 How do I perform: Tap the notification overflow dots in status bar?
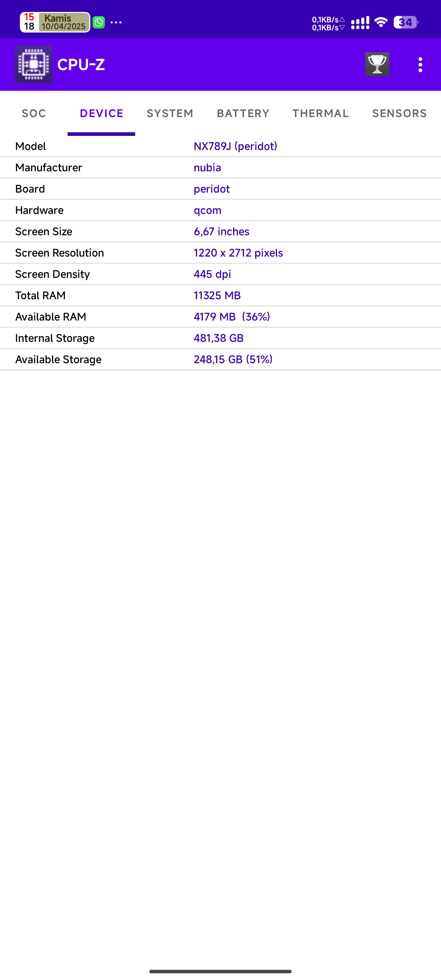(116, 22)
